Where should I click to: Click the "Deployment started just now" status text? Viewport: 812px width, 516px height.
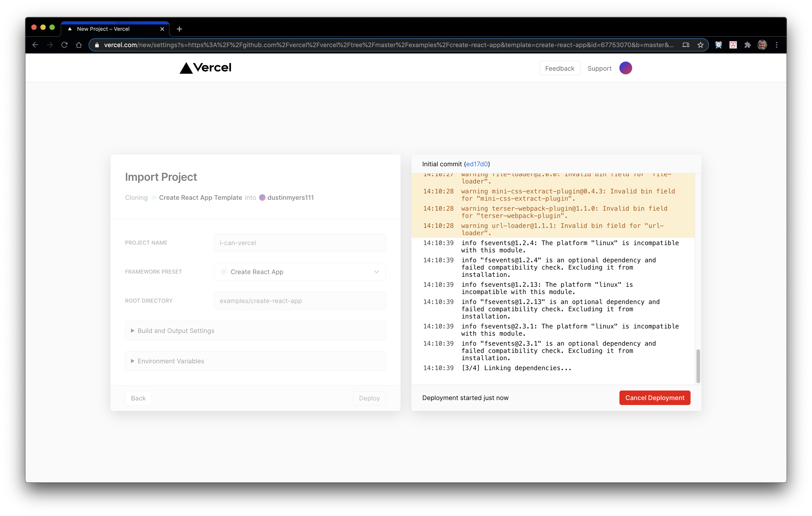465,398
